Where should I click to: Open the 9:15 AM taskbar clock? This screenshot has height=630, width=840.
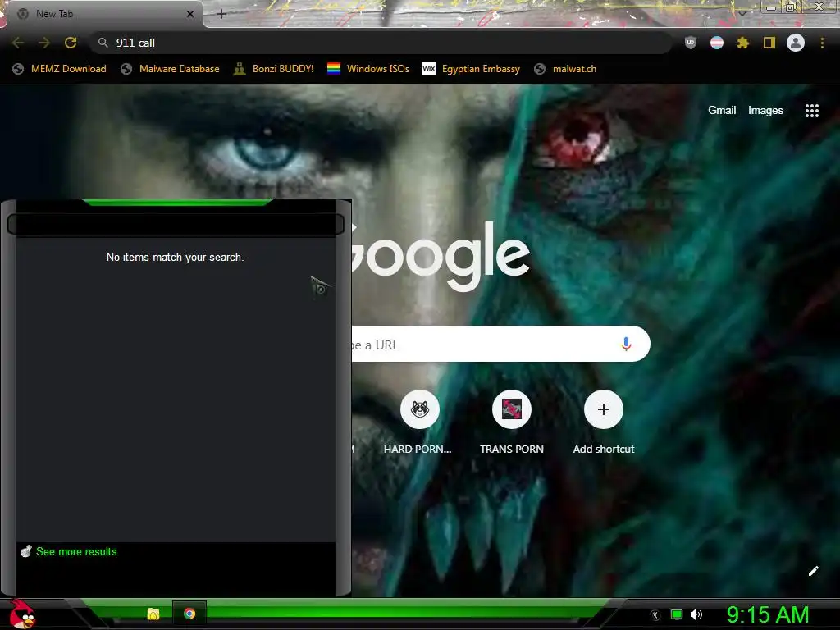coord(768,614)
